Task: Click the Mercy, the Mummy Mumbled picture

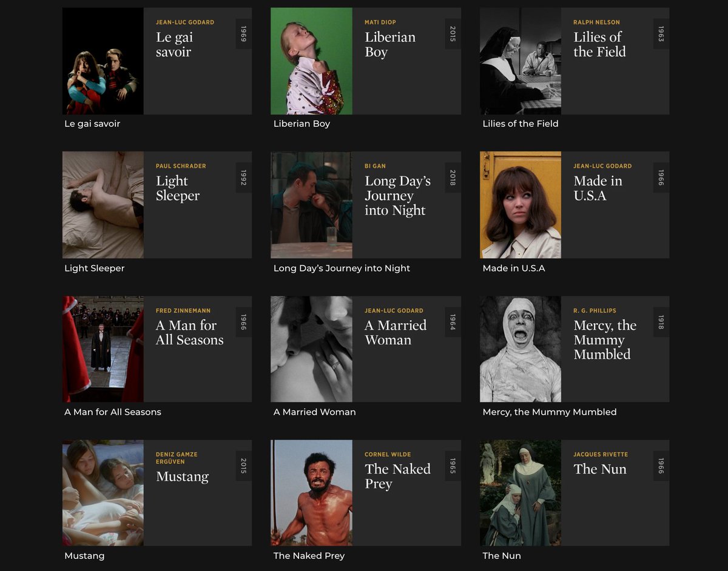Action: 521,349
